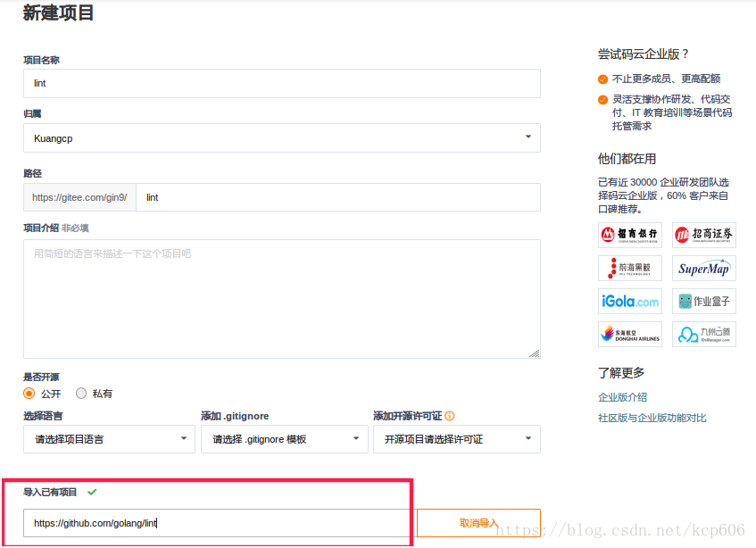756x548 pixels.
Task: Expand the 归属 Kuangcp dropdown
Action: (281, 137)
